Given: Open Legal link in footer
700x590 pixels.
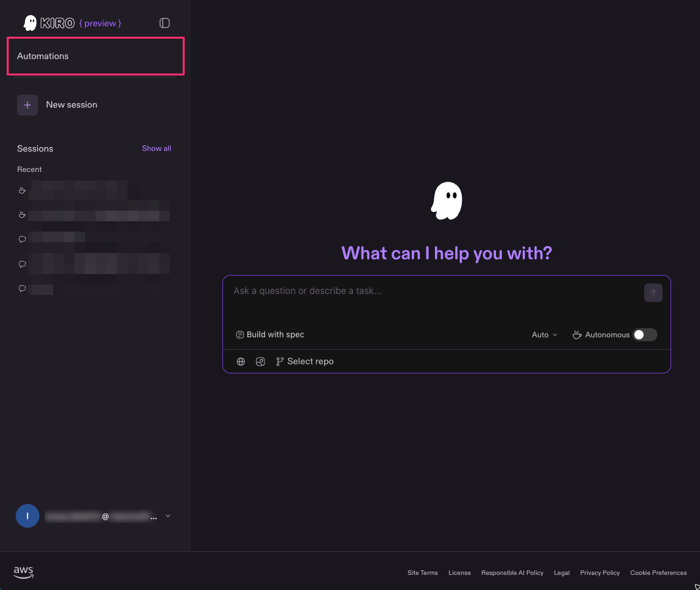Looking at the screenshot, I should 562,572.
